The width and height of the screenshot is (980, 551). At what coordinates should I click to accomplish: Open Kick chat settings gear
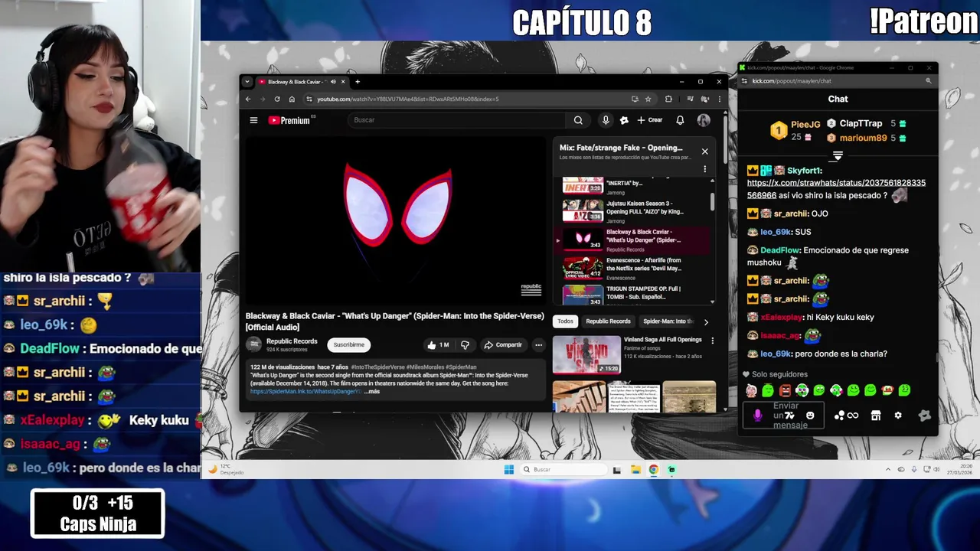click(898, 416)
